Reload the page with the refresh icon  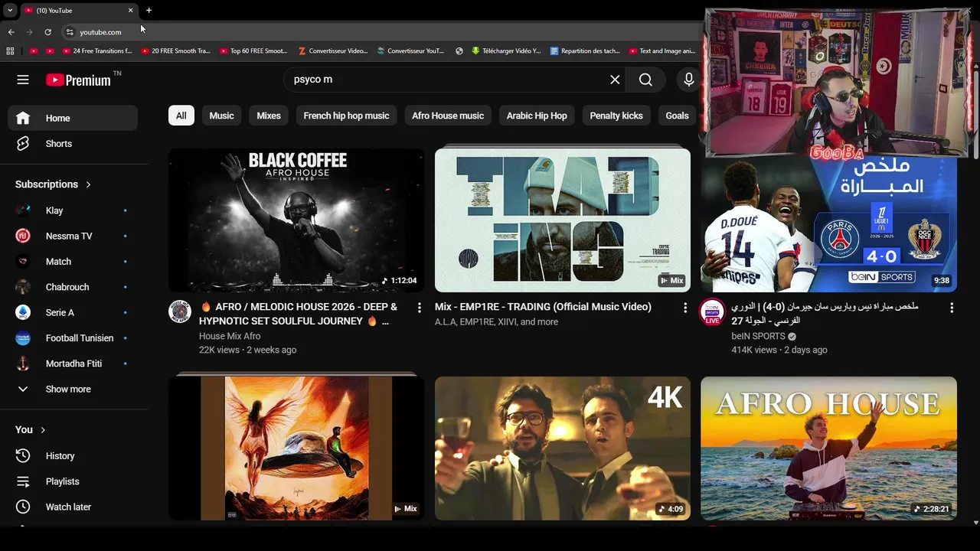[x=47, y=32]
